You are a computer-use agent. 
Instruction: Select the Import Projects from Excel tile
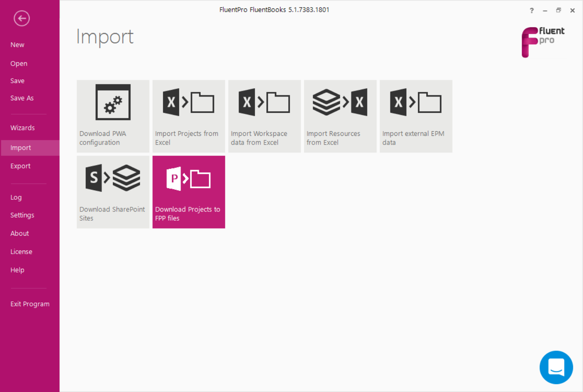(189, 116)
